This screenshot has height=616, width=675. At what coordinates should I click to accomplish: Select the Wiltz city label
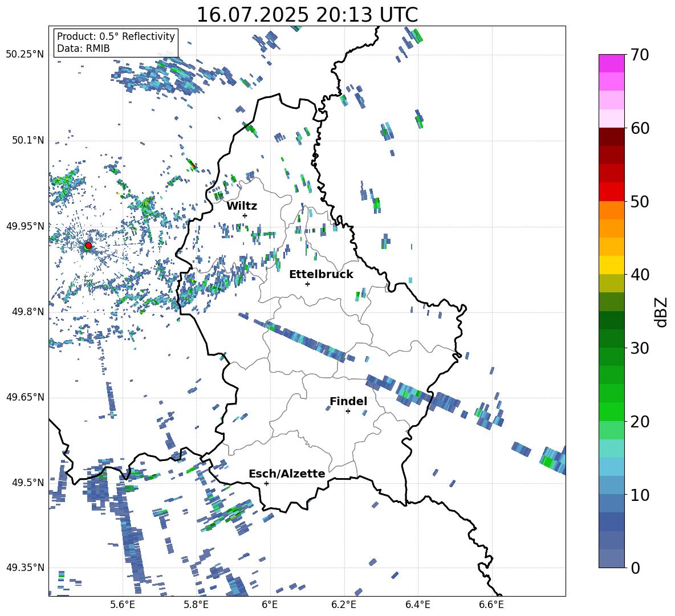click(242, 206)
